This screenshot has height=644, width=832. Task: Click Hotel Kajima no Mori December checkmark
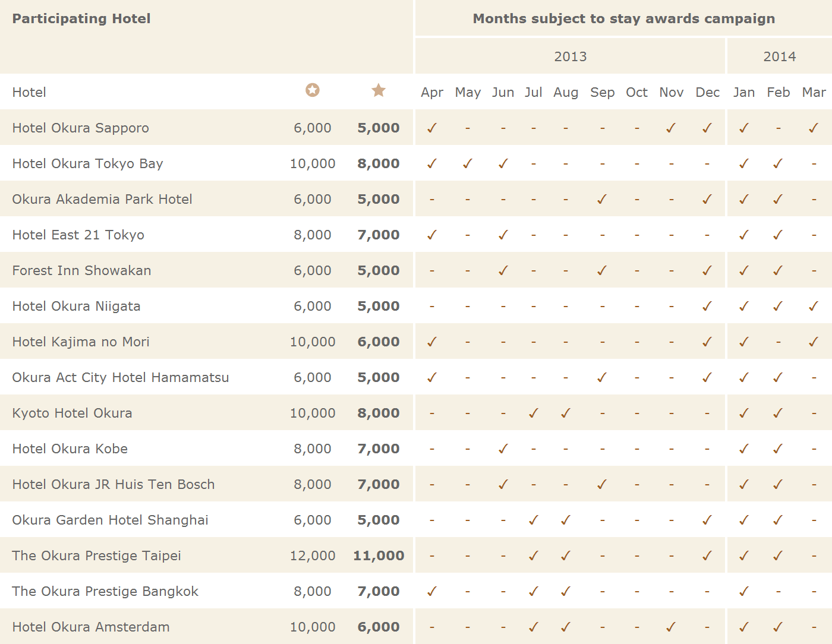pyautogui.click(x=707, y=342)
